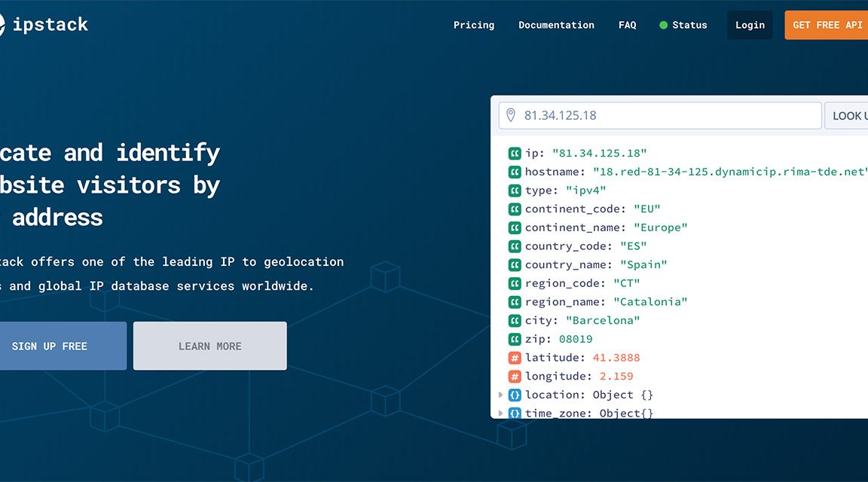Click the string type icon beside hostname
The height and width of the screenshot is (482, 868).
point(515,172)
